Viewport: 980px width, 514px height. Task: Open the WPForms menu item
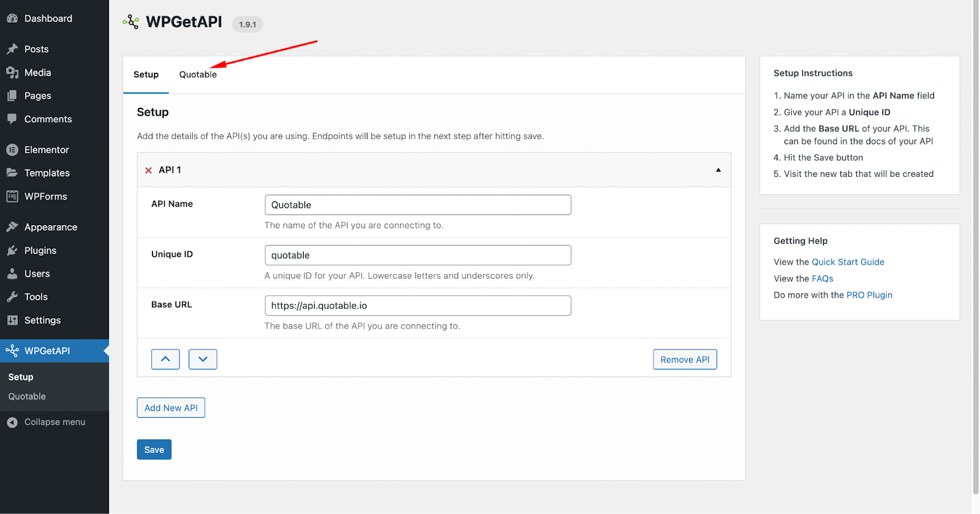[x=46, y=196]
